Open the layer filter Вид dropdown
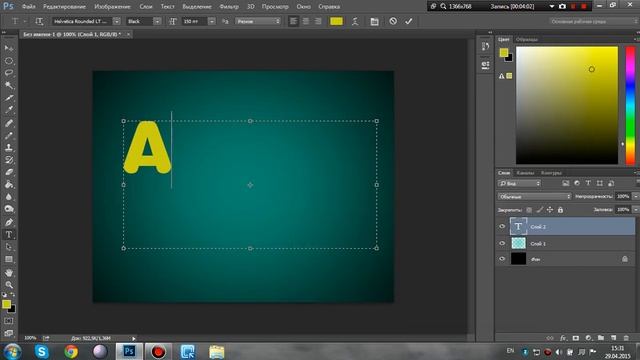 point(519,184)
